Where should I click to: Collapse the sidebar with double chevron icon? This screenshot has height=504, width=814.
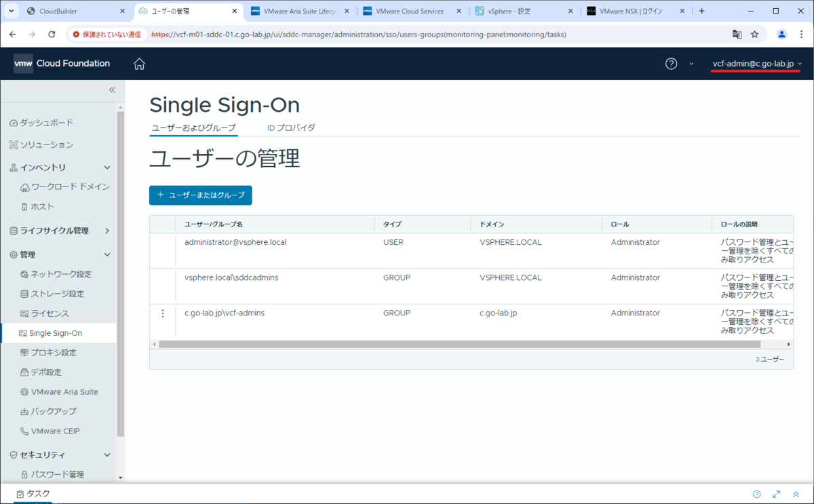[x=113, y=90]
